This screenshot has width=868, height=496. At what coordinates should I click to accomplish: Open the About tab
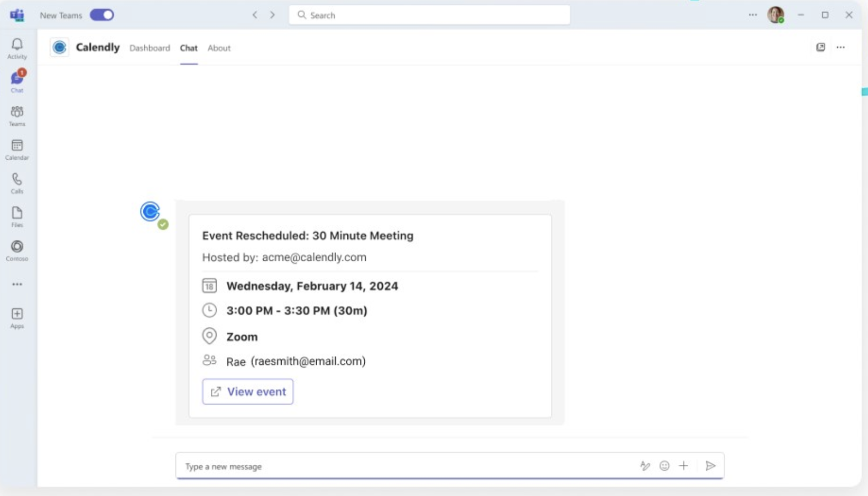tap(219, 48)
